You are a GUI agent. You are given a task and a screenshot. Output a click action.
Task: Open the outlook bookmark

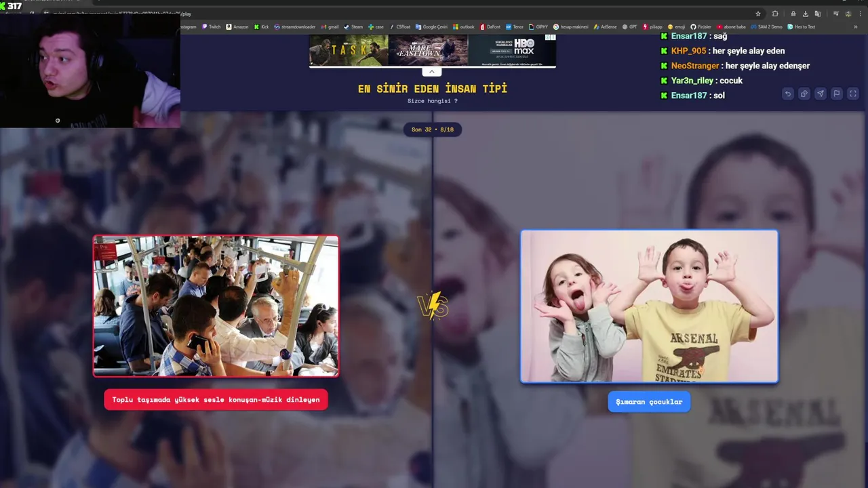[x=464, y=27]
